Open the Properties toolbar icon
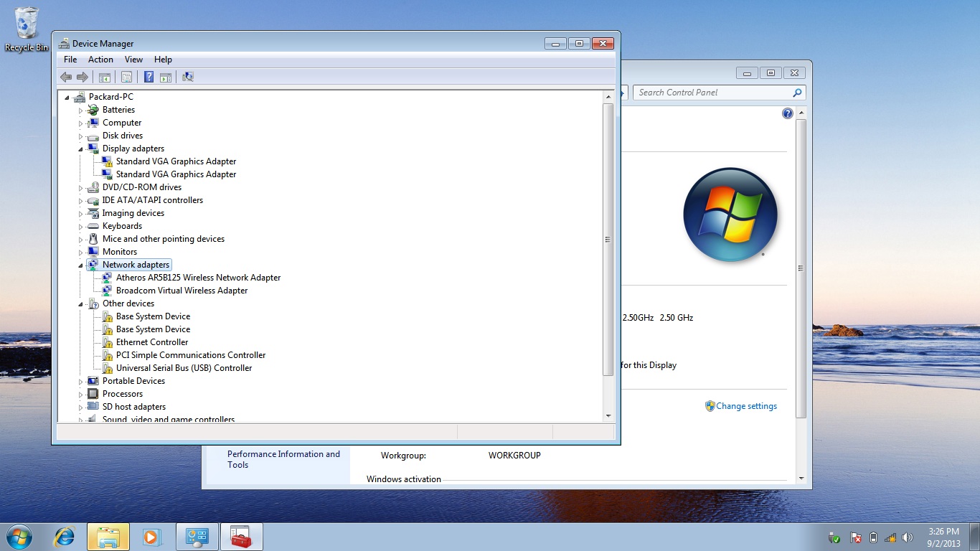Screen dimensions: 980x551 126,77
